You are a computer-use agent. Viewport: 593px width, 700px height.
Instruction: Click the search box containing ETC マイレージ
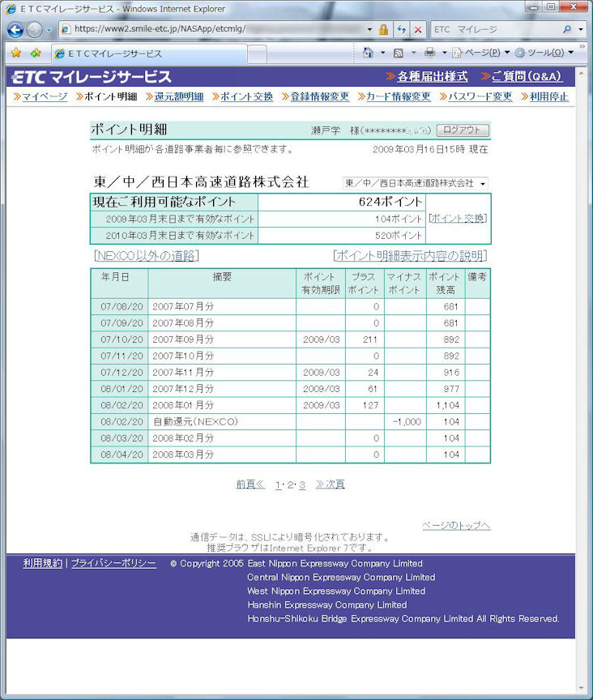pos(495,29)
